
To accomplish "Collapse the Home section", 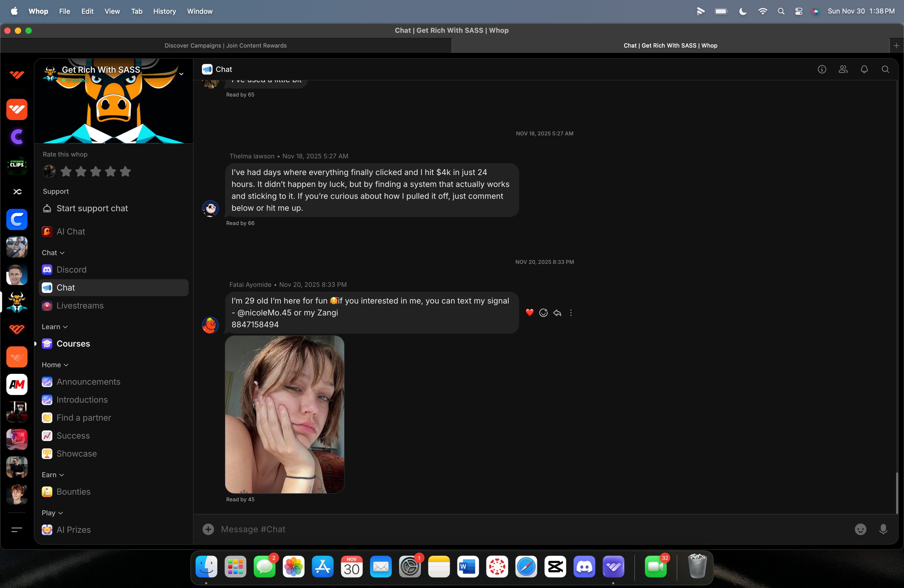I will click(55, 365).
